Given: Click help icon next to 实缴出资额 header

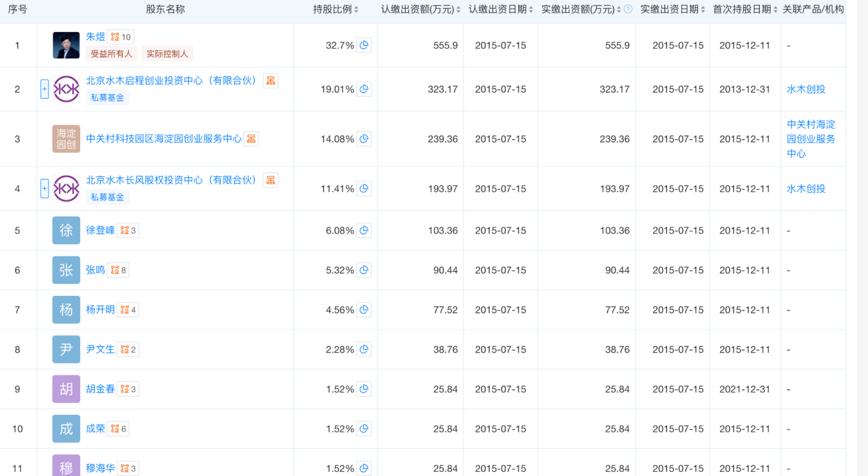Looking at the screenshot, I should click(628, 9).
